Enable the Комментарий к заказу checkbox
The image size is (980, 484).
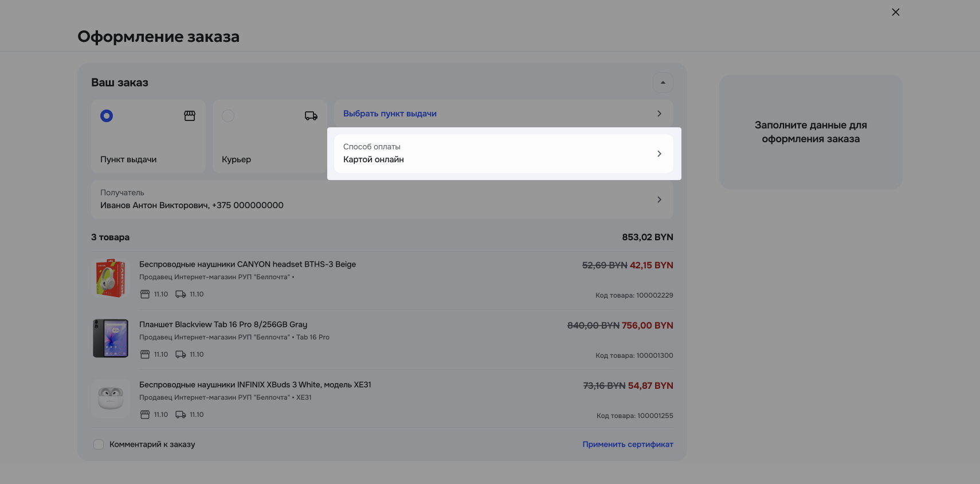(99, 444)
